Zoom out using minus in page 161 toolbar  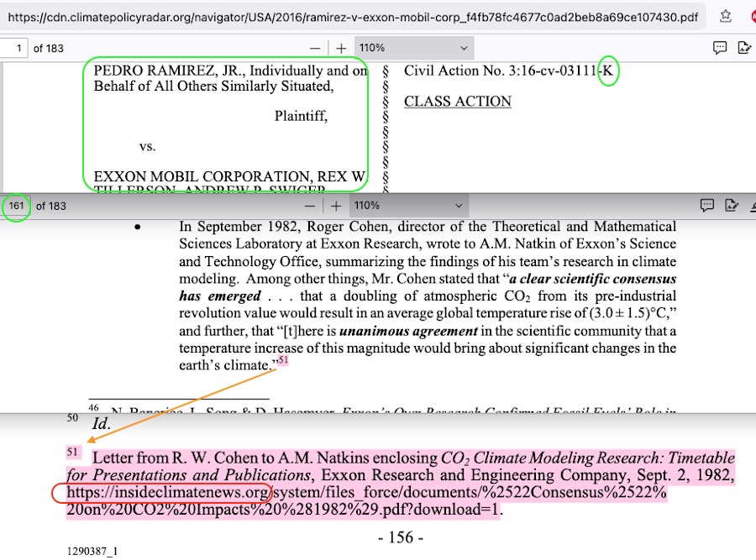310,206
